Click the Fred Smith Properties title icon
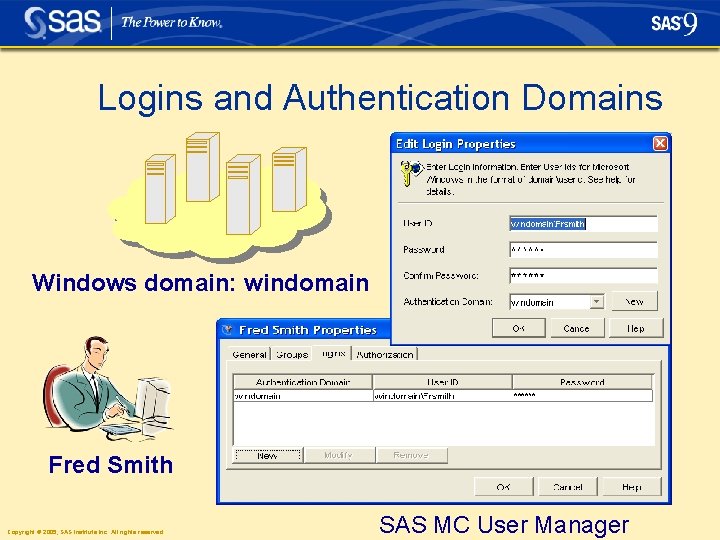This screenshot has height=540, width=720. 227,330
